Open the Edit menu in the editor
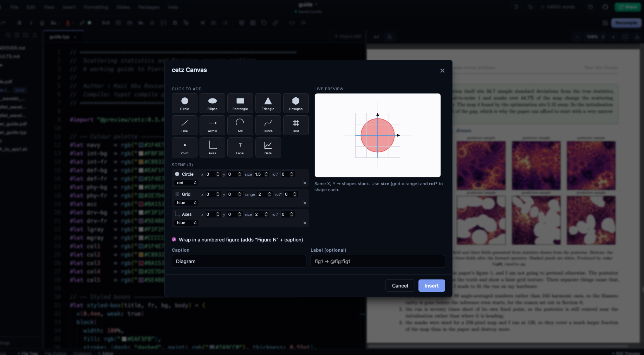The width and height of the screenshot is (644, 355). coord(31,7)
